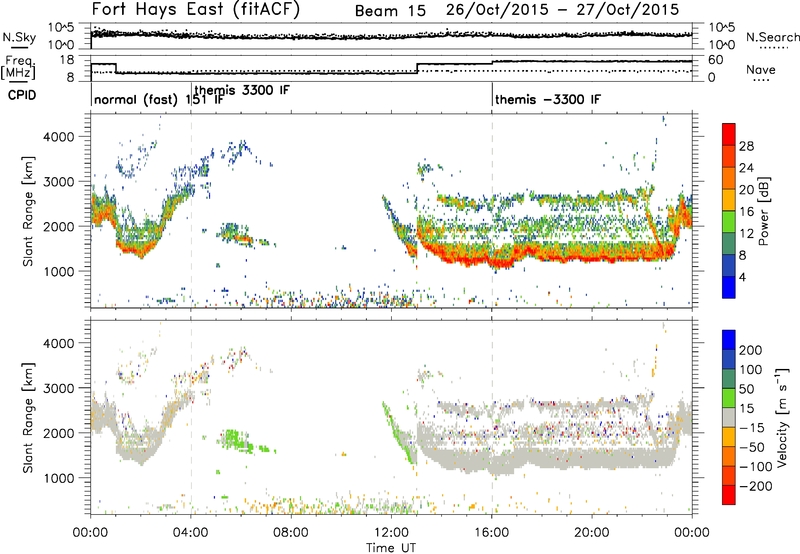Viewport: 800px width, 554px height.
Task: Click the "Velocity [m s-1]" color bar title
Action: pyautogui.click(x=782, y=417)
